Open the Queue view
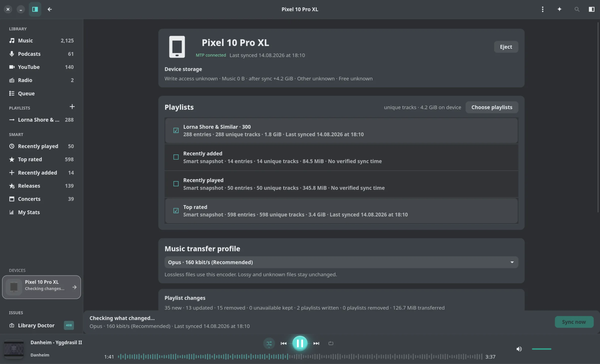 tap(41, 93)
